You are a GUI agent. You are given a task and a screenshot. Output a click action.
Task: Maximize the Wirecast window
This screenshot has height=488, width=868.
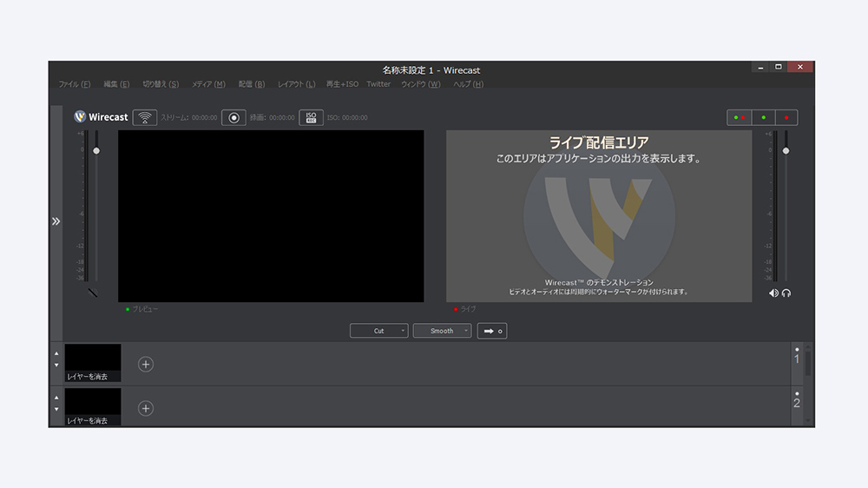point(779,67)
